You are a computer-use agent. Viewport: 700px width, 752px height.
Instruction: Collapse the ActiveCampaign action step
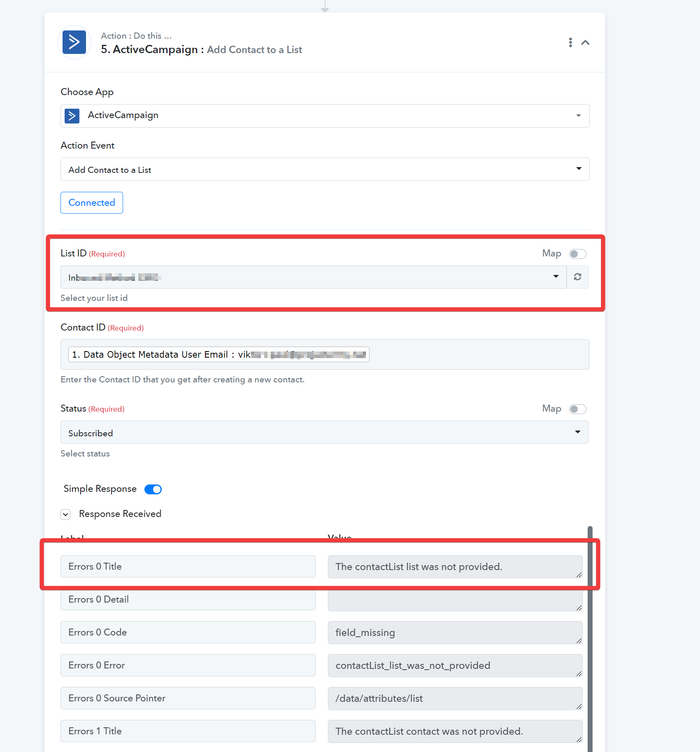click(x=585, y=42)
